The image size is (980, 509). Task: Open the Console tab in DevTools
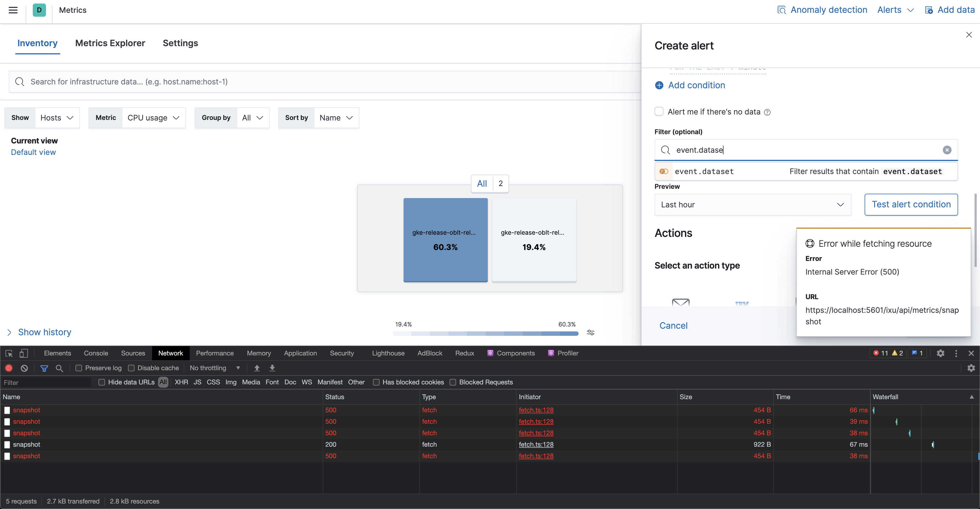tap(95, 353)
